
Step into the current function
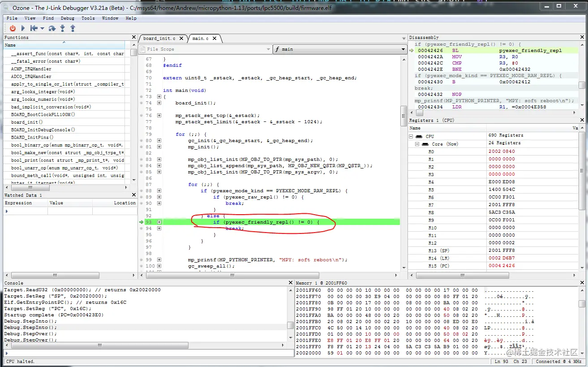pos(63,28)
